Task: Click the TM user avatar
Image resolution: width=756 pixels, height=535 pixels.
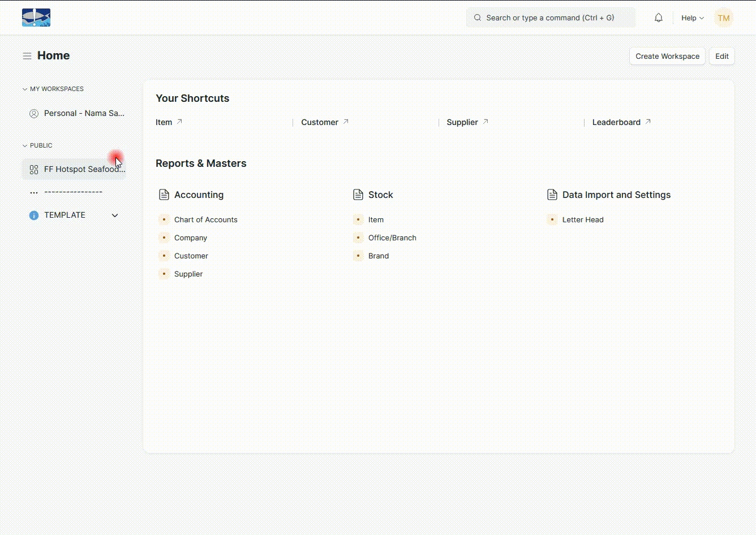Action: (x=723, y=18)
